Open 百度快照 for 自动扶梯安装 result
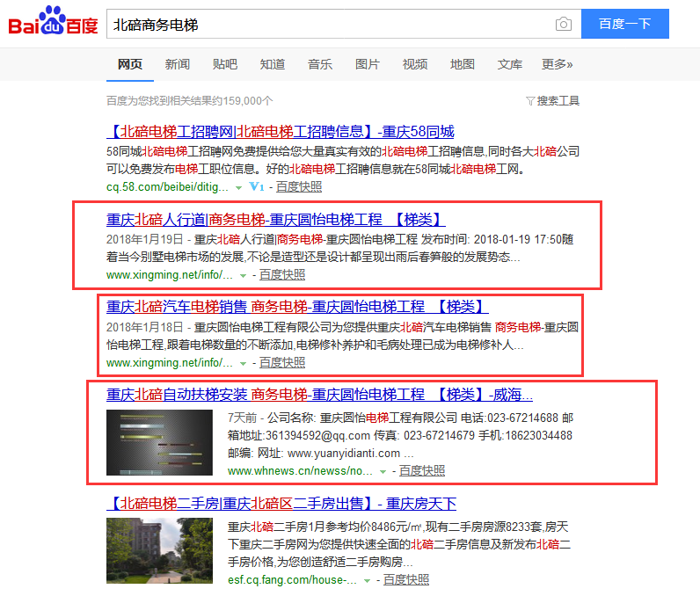The height and width of the screenshot is (596, 700). point(422,470)
